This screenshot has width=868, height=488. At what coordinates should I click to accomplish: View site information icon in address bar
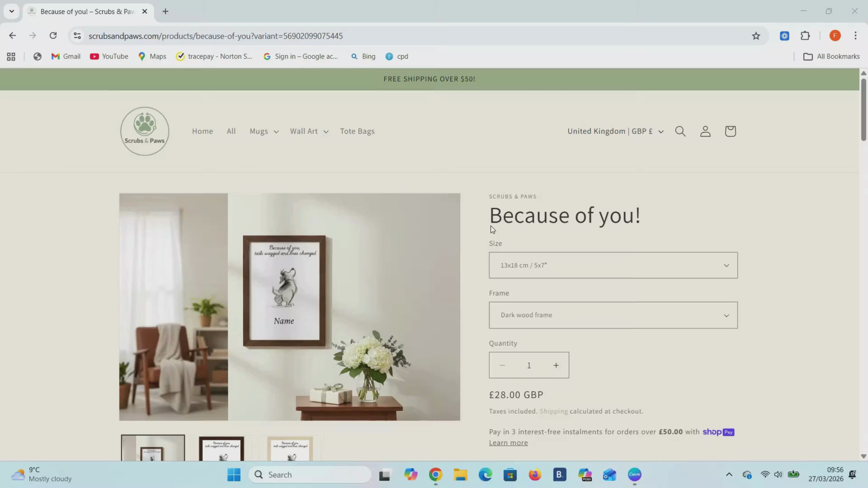tap(77, 36)
